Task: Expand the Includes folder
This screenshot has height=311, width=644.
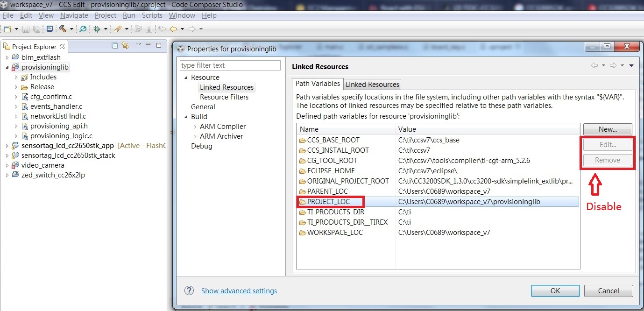Action: [16, 77]
